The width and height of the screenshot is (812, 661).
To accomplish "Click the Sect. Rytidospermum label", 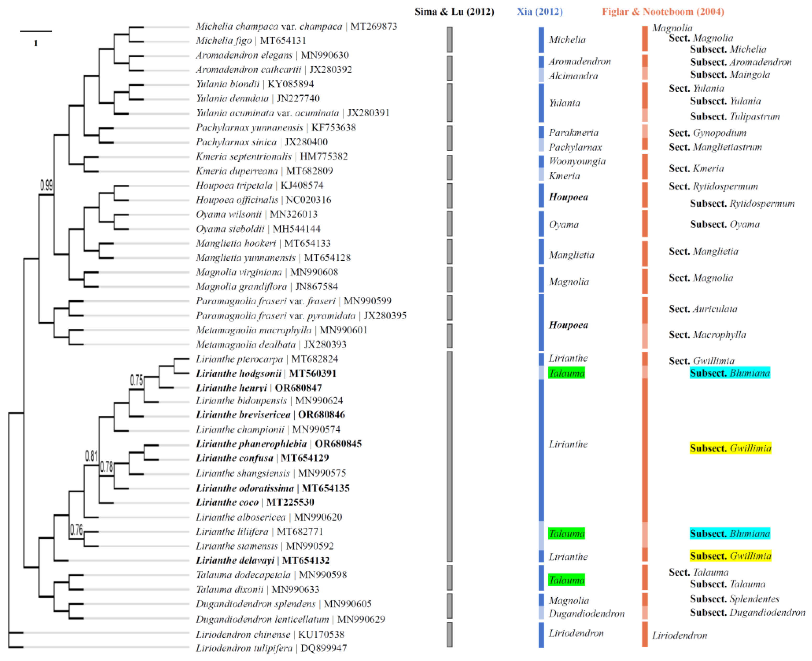I will (x=713, y=186).
